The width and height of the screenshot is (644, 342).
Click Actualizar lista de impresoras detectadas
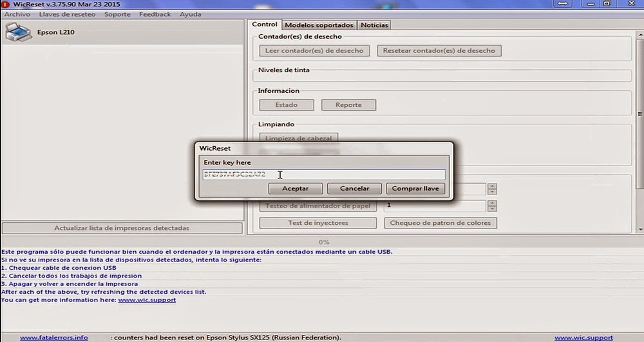tap(122, 228)
